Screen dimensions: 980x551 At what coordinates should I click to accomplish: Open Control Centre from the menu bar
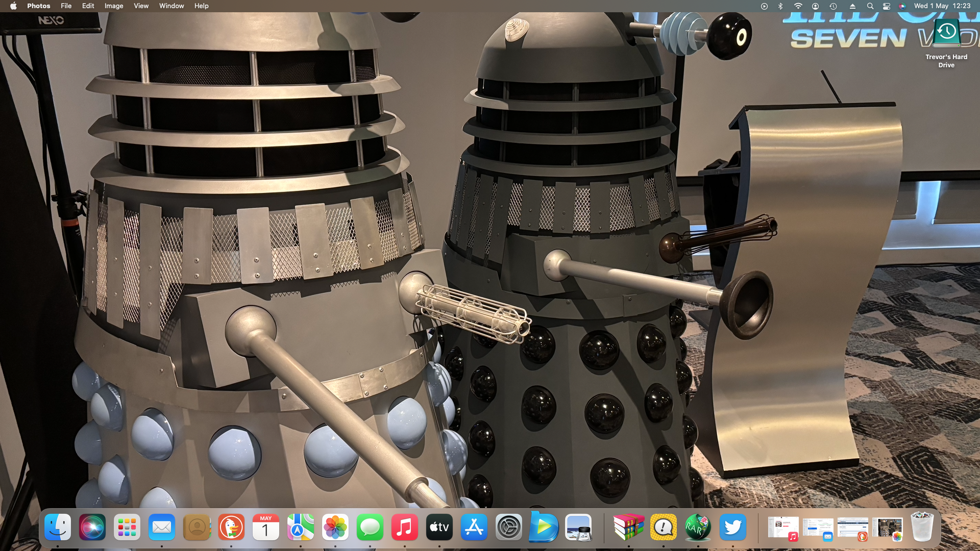pos(887,6)
